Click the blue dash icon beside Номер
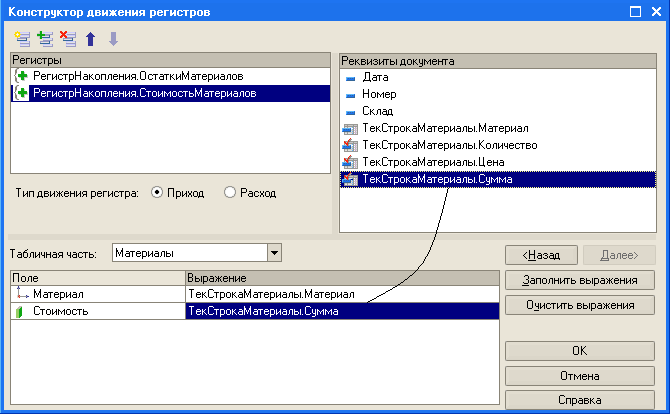670x414 pixels. point(350,95)
